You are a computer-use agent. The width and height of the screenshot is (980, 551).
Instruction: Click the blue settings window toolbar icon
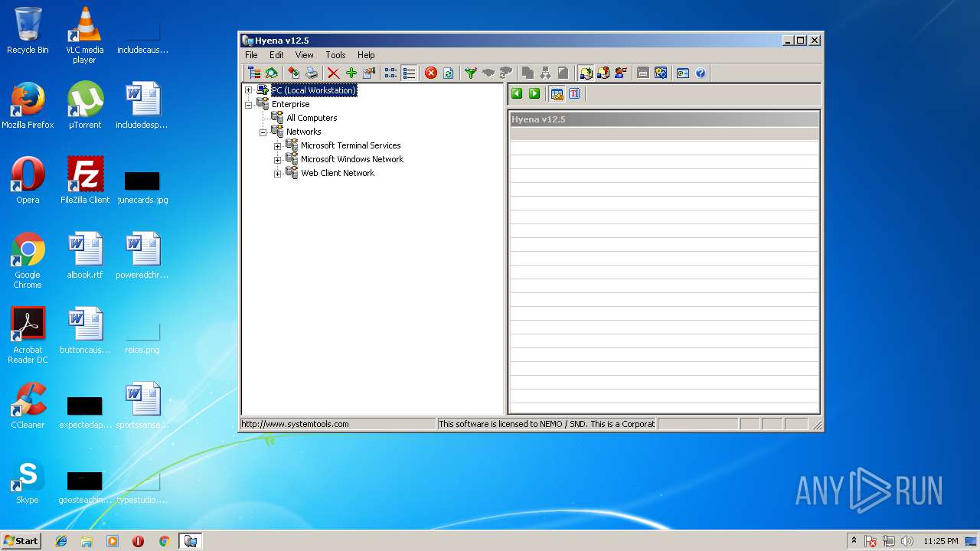(661, 73)
